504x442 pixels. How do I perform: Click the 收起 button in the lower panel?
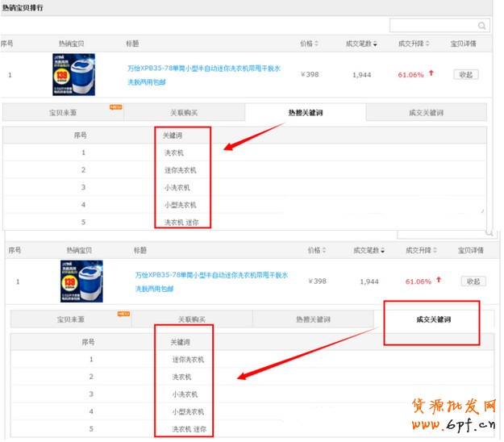click(473, 281)
